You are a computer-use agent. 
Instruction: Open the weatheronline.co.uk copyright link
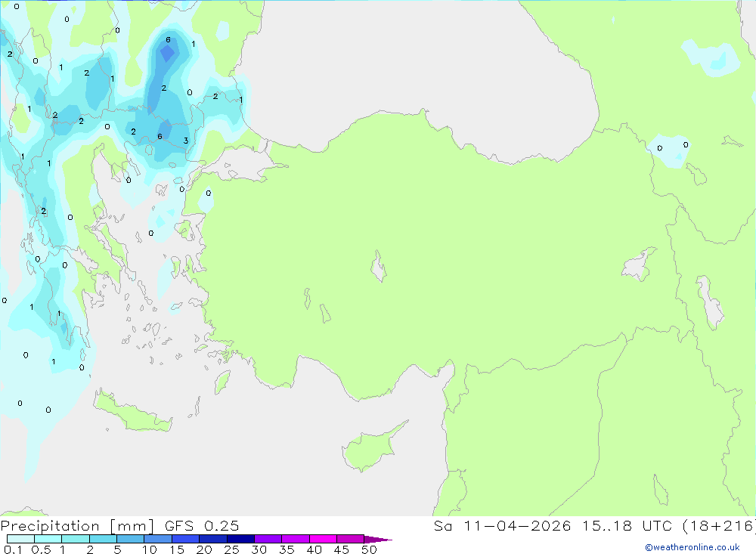pyautogui.click(x=692, y=547)
